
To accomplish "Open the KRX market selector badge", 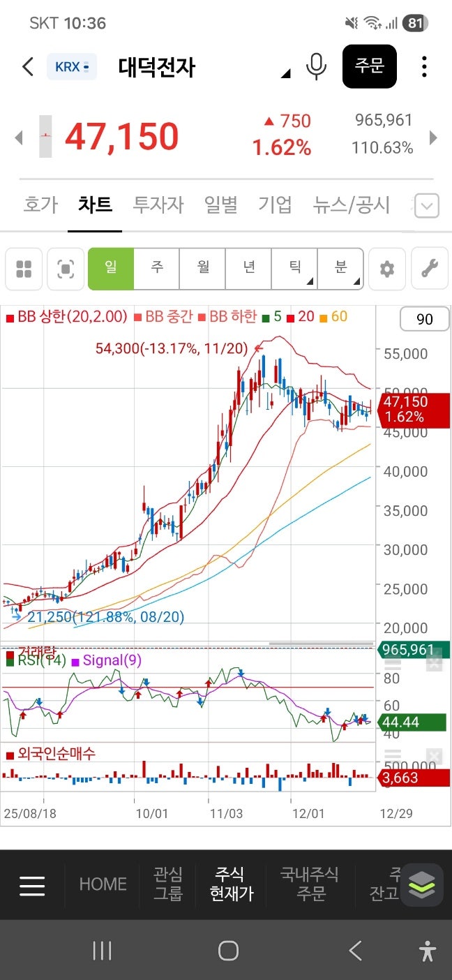I will click(x=72, y=67).
